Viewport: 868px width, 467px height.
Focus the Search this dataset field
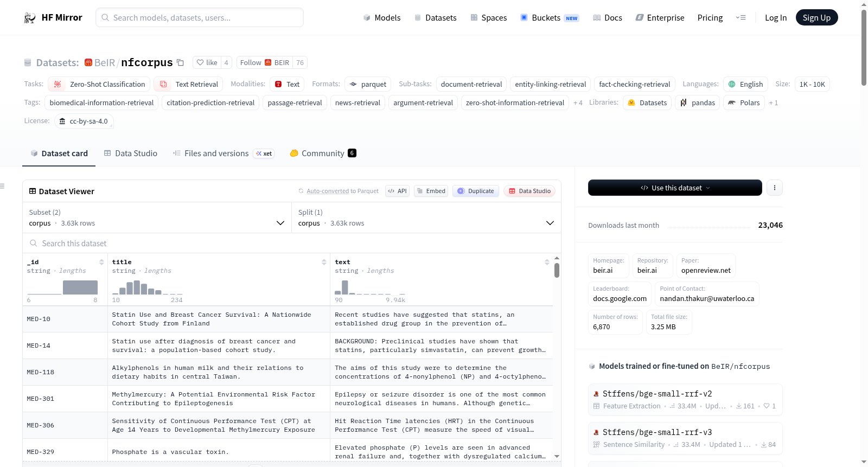click(x=292, y=244)
